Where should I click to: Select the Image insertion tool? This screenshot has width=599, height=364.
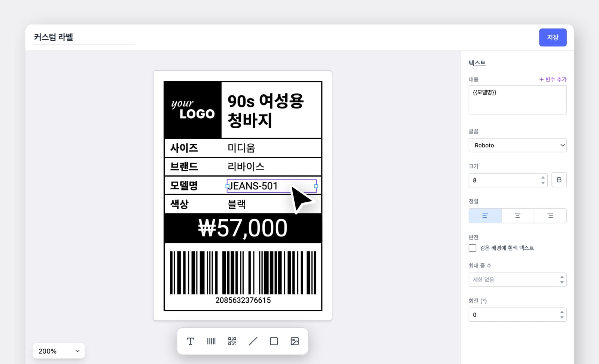coord(295,341)
